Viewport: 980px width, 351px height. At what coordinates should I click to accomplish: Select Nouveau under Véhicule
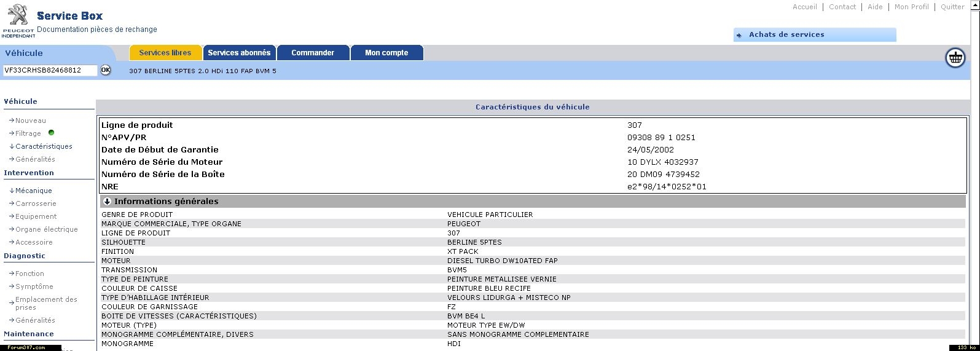(30, 120)
